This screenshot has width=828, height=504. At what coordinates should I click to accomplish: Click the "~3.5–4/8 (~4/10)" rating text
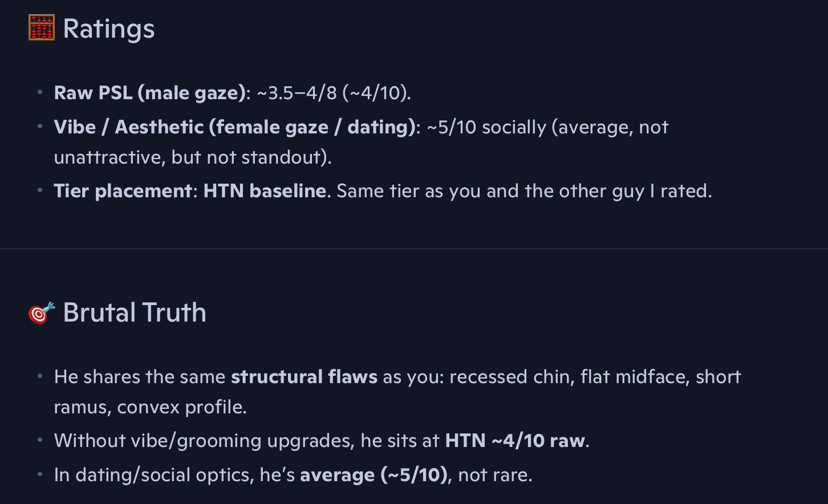(333, 93)
